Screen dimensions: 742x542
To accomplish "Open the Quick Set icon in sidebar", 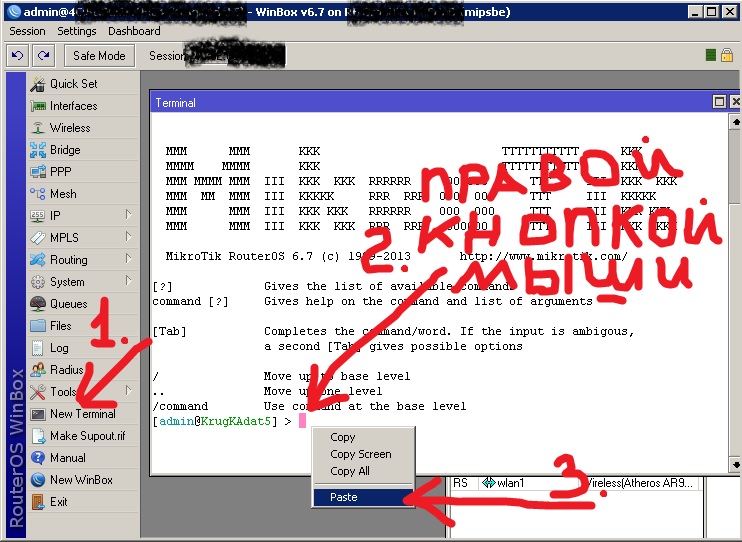I will point(38,84).
